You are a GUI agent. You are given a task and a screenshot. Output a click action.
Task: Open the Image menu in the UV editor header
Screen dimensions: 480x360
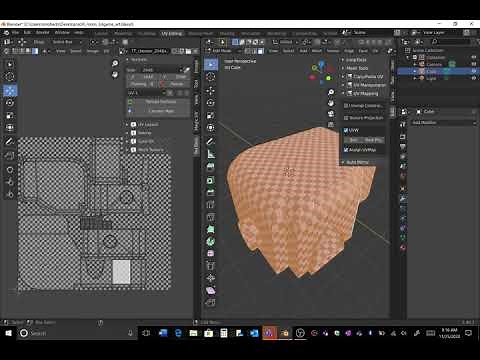[x=92, y=51]
